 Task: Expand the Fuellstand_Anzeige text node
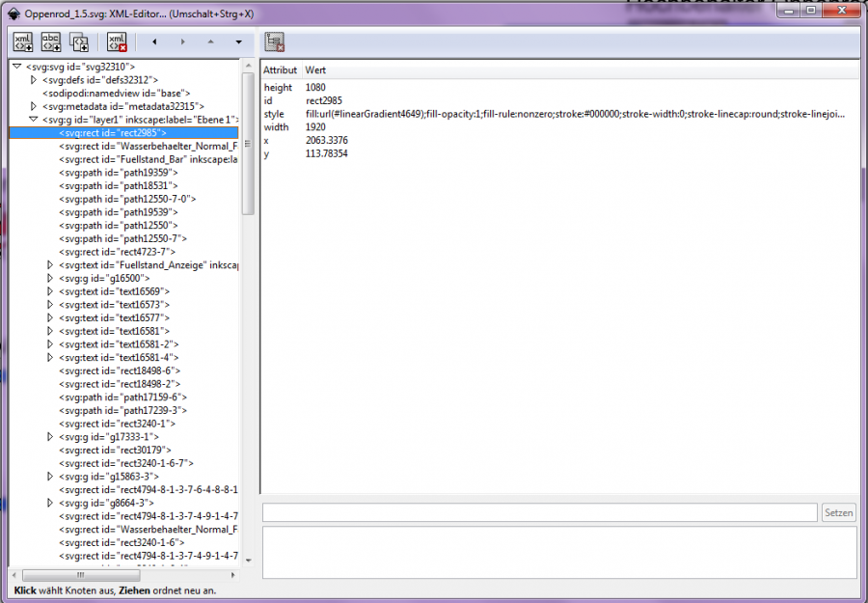pyautogui.click(x=48, y=264)
